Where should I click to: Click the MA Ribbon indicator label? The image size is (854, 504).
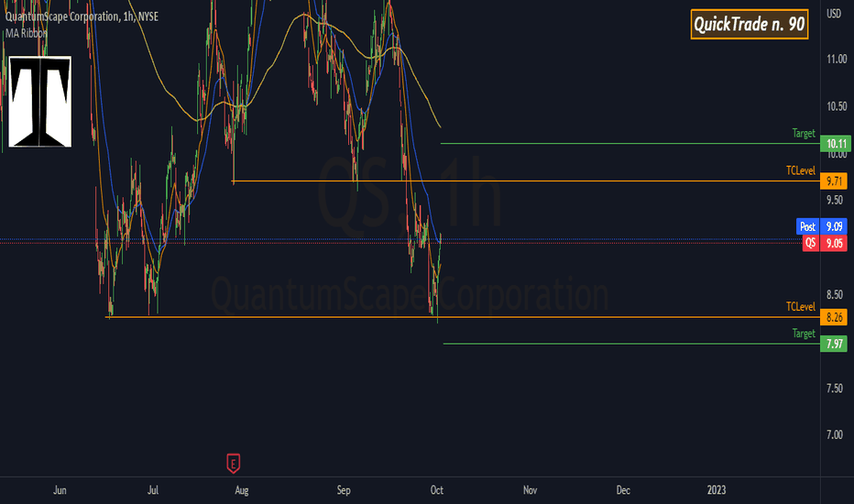(27, 33)
